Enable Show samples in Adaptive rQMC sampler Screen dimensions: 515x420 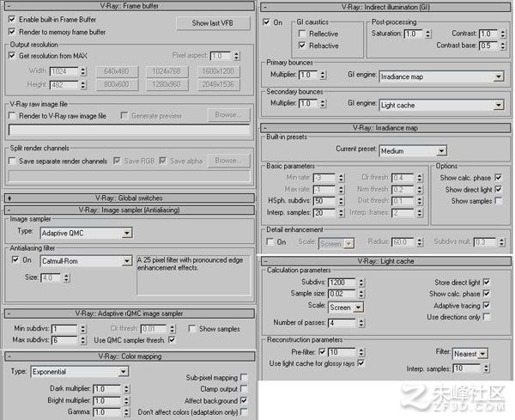[192, 329]
